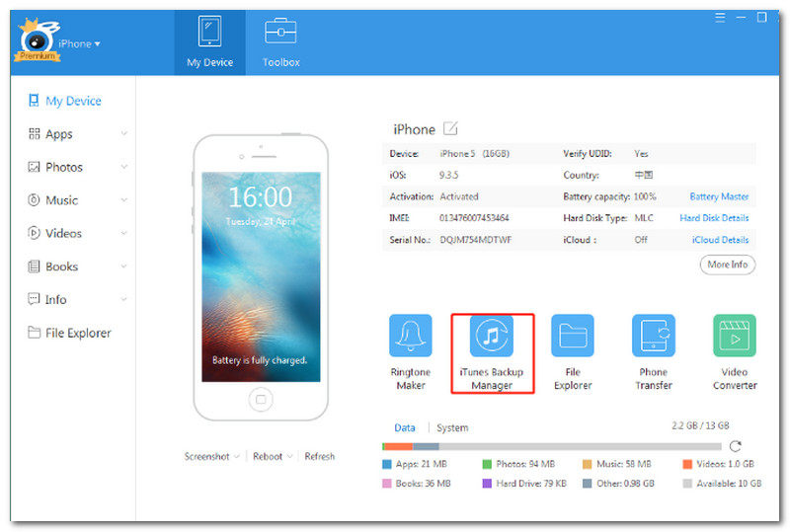790x532 pixels.
Task: Select the Toolbox top tab label
Action: 280,62
